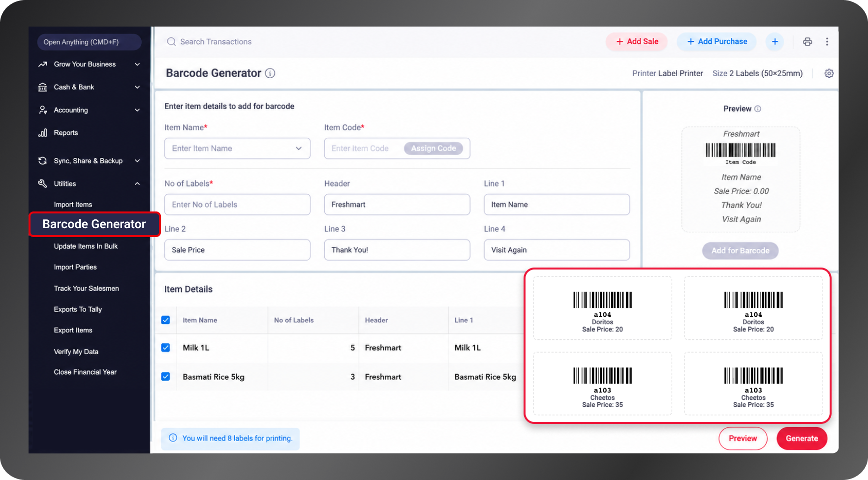Open Reports in the sidebar
This screenshot has height=480, width=868.
pos(66,133)
